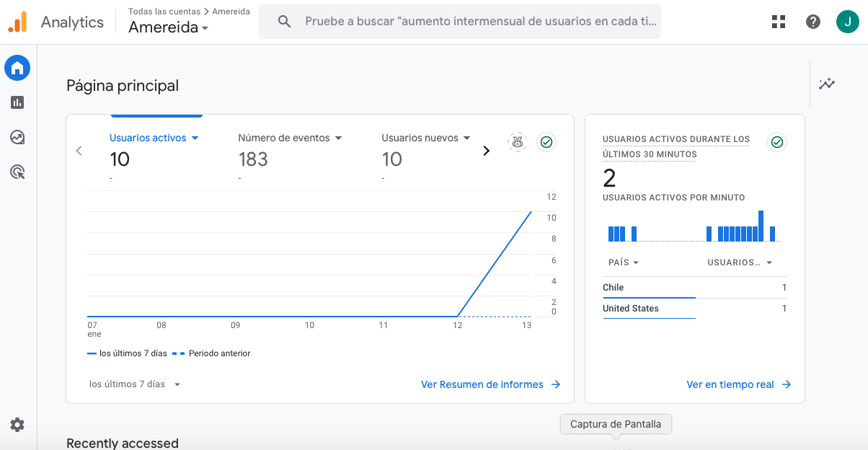Expand the País dimension dropdown
868x450 pixels.
point(624,262)
